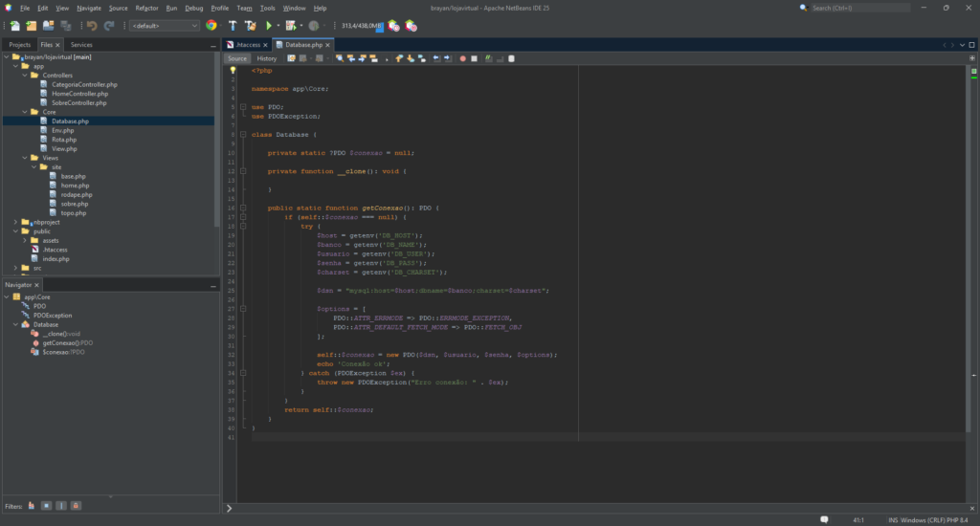This screenshot has width=980, height=526.
Task: Fold the class Database code block
Action: (243, 134)
